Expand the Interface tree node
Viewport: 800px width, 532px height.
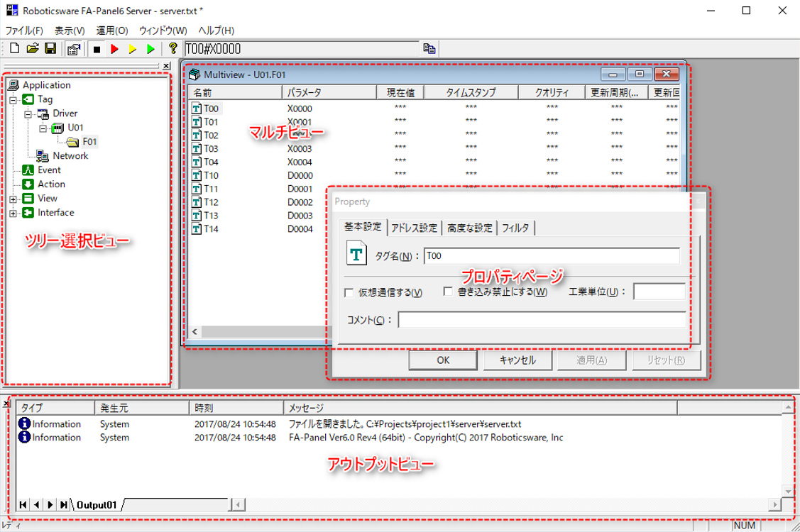tap(13, 213)
